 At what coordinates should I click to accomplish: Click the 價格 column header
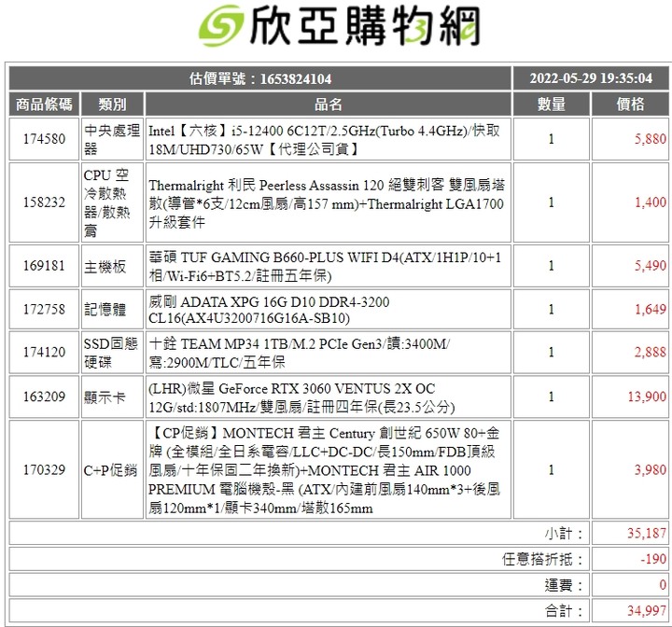[630, 104]
